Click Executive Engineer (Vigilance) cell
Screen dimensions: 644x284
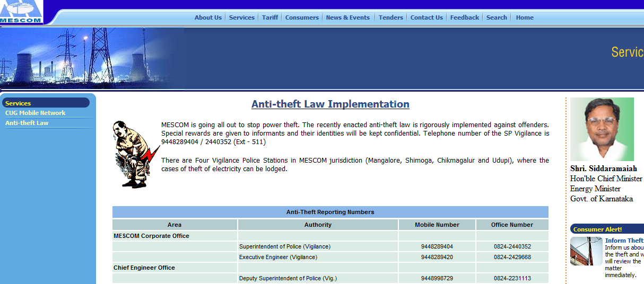pos(318,257)
